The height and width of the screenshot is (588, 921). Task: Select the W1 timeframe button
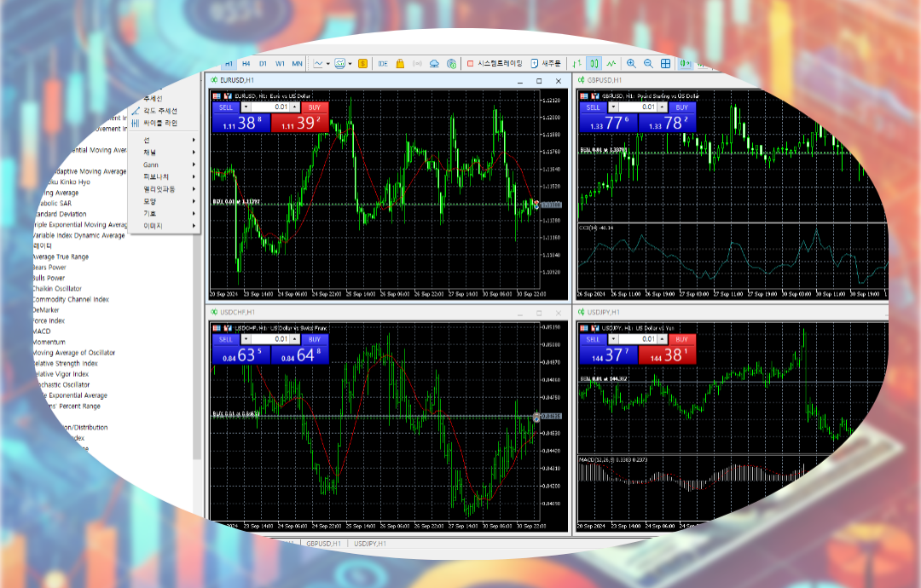(280, 63)
